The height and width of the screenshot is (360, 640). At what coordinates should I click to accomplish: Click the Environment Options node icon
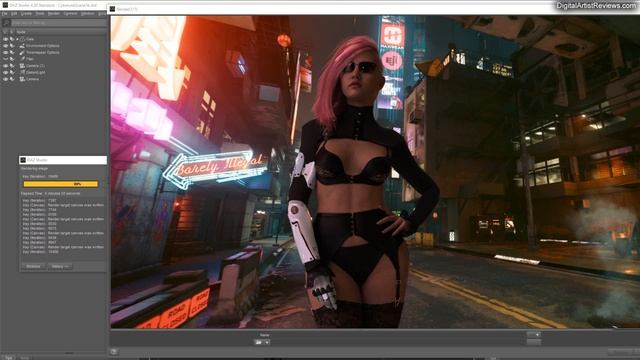22,46
